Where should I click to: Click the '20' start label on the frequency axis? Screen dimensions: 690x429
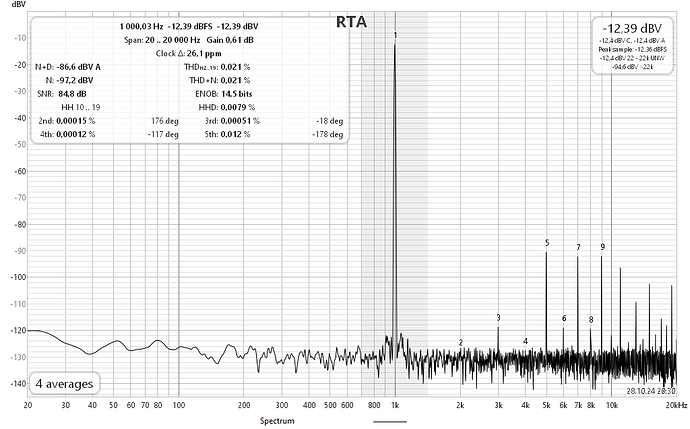coord(28,405)
